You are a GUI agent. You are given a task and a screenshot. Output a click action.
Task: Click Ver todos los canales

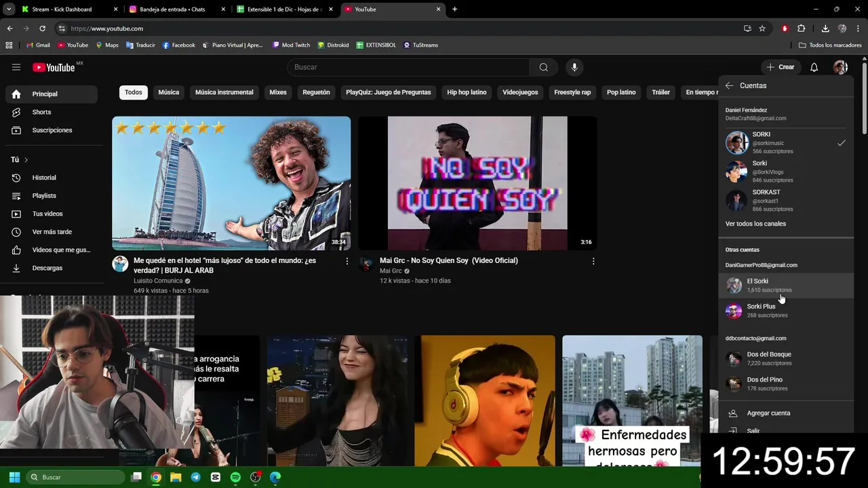coord(755,224)
